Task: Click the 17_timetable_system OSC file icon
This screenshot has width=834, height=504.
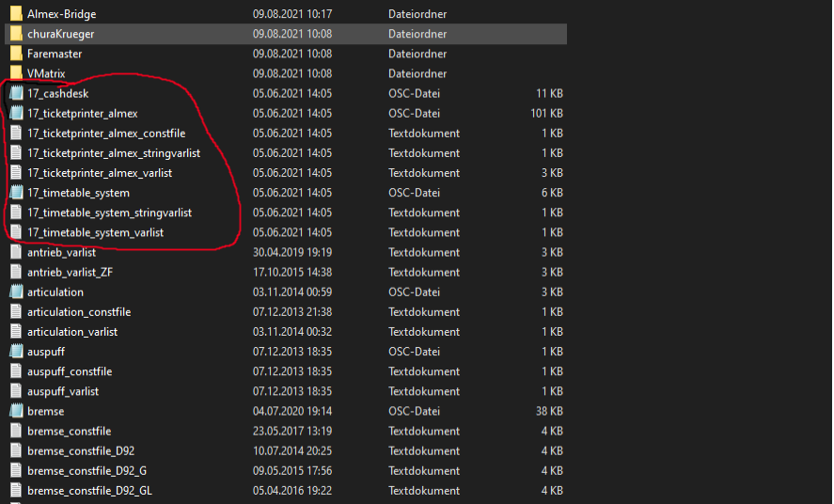Action: [16, 193]
